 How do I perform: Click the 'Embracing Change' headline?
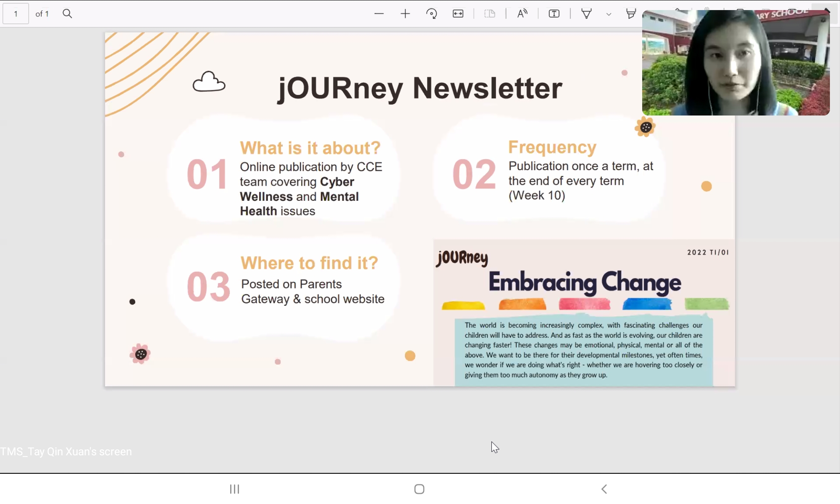pyautogui.click(x=585, y=282)
